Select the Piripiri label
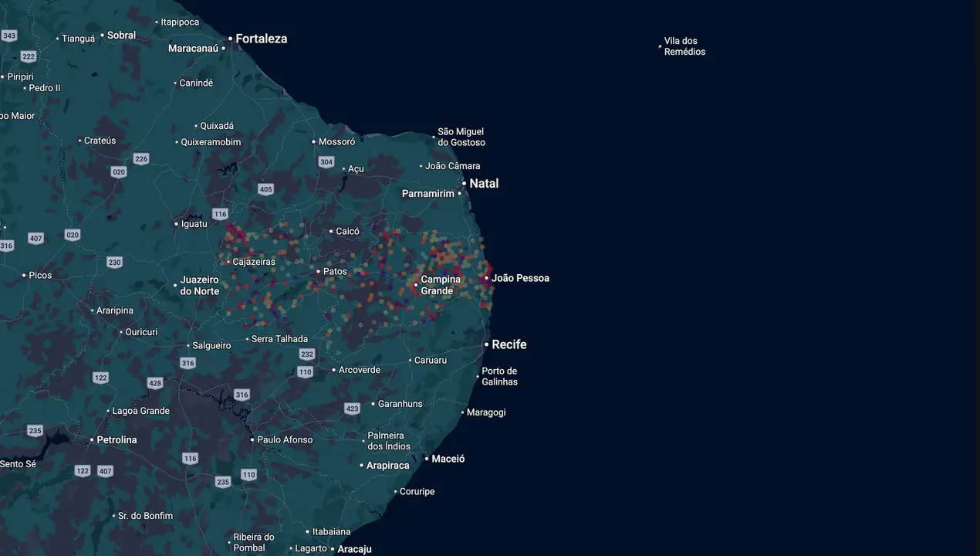 click(x=21, y=77)
